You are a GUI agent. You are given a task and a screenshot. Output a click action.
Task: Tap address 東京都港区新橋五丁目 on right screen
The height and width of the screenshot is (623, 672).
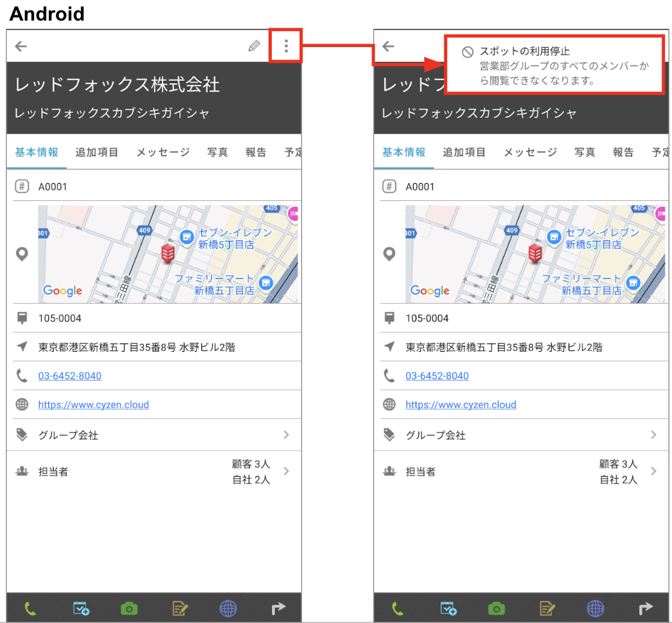504,347
